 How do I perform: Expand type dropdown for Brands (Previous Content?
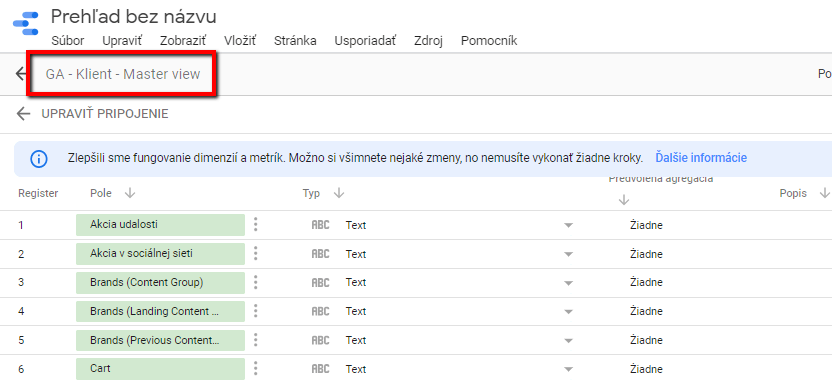(x=568, y=341)
